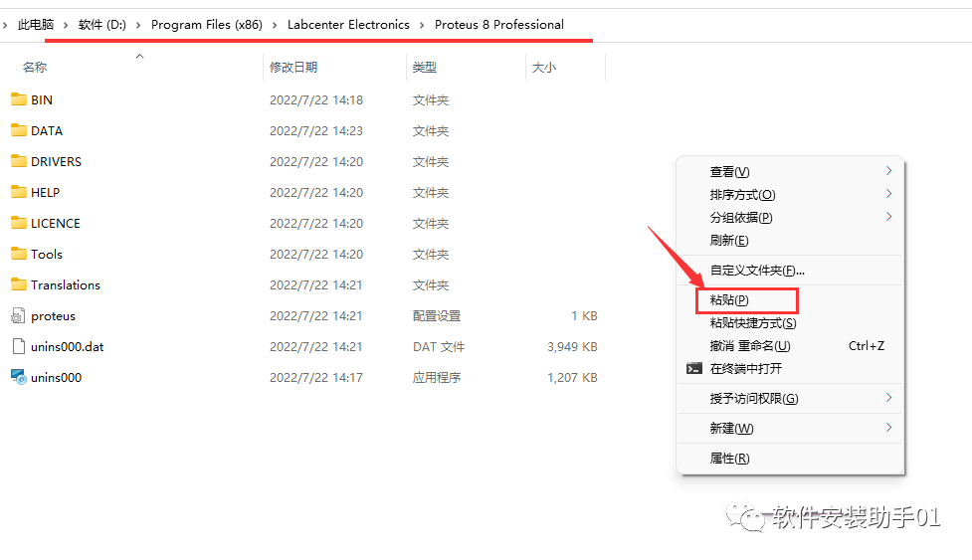Click the Ctrl+Z shortcut label
This screenshot has height=560, width=972.
pos(867,346)
